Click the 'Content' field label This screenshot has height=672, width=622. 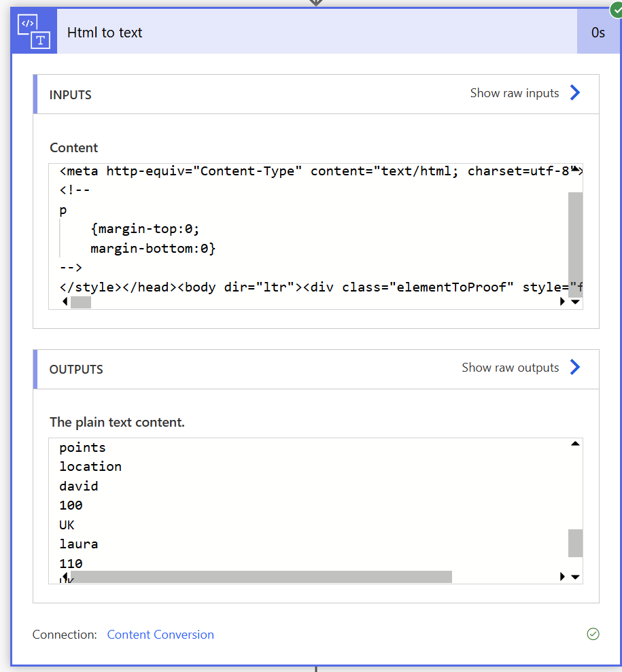(73, 147)
